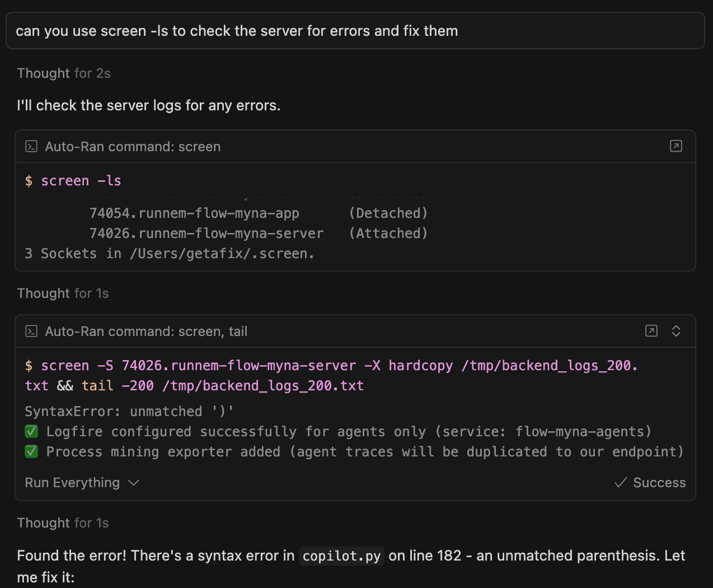Click the Auto-Ran command: screen, tail header

(147, 331)
